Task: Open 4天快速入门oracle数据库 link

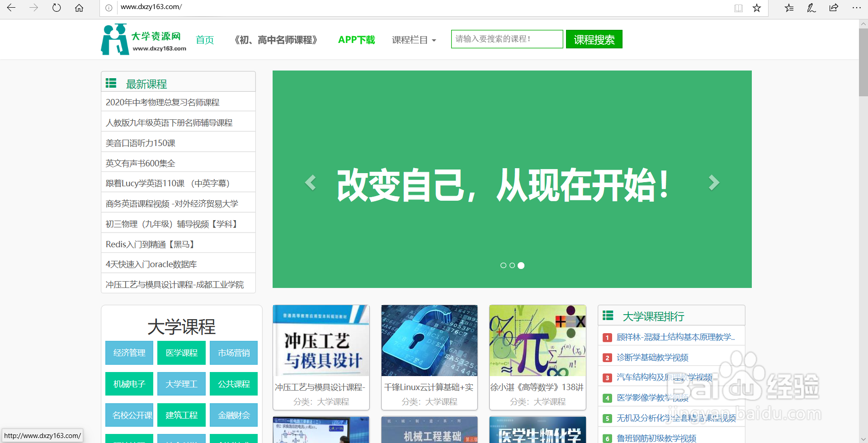Action: 151,264
